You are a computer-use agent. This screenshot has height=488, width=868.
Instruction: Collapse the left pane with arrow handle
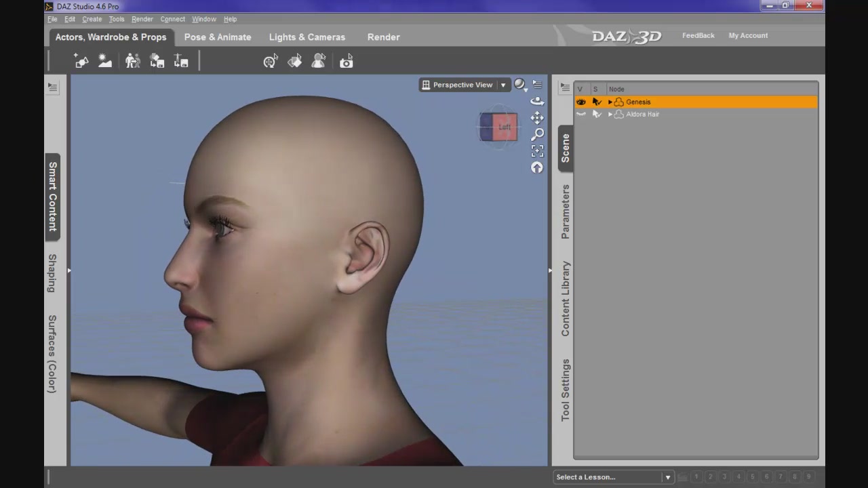68,270
